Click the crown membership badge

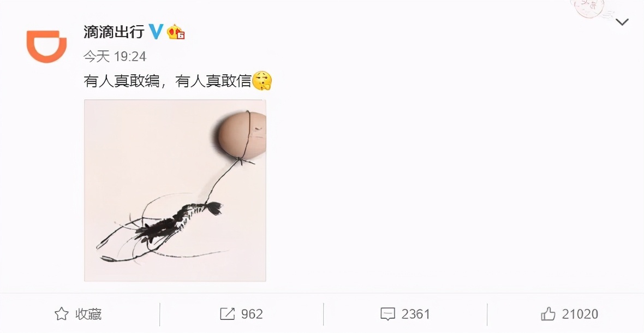pos(176,32)
